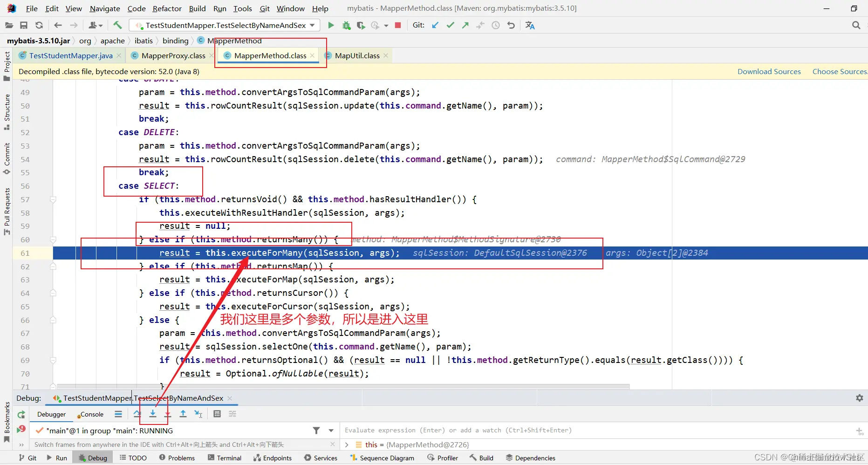Click the Choose Sources link

(x=840, y=71)
